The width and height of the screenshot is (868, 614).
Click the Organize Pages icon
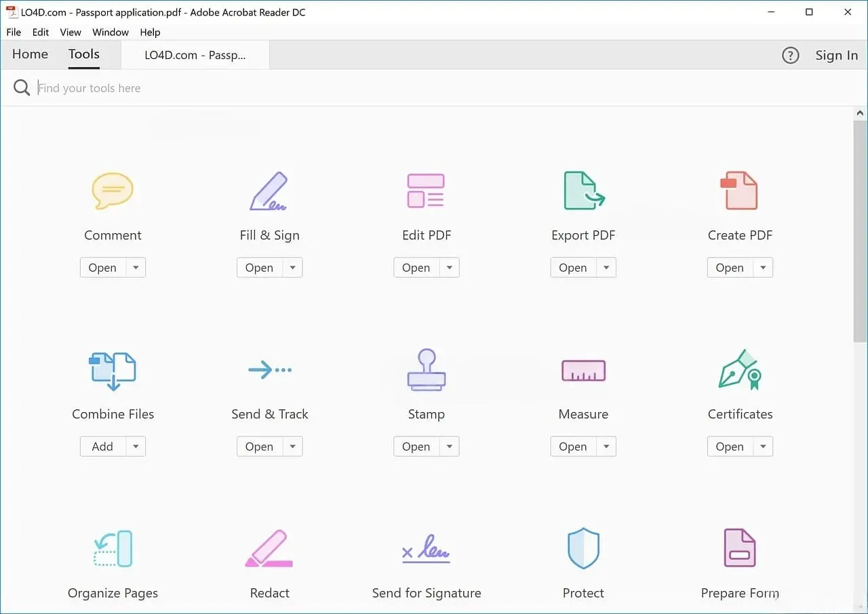(113, 549)
